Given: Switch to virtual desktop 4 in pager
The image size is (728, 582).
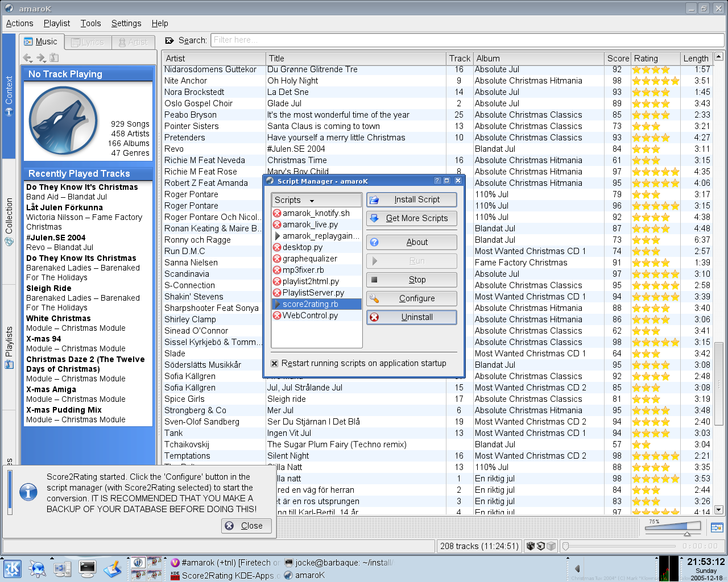Looking at the screenshot, I should (154, 575).
